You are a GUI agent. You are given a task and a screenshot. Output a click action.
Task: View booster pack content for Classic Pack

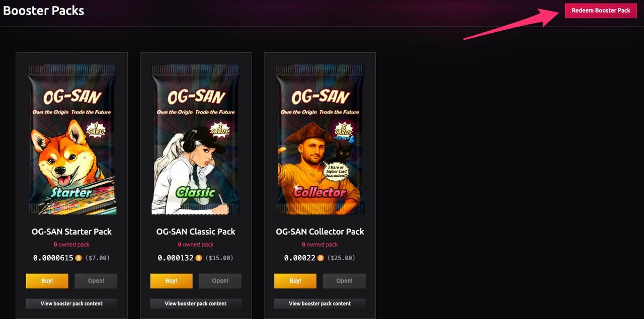pyautogui.click(x=196, y=303)
